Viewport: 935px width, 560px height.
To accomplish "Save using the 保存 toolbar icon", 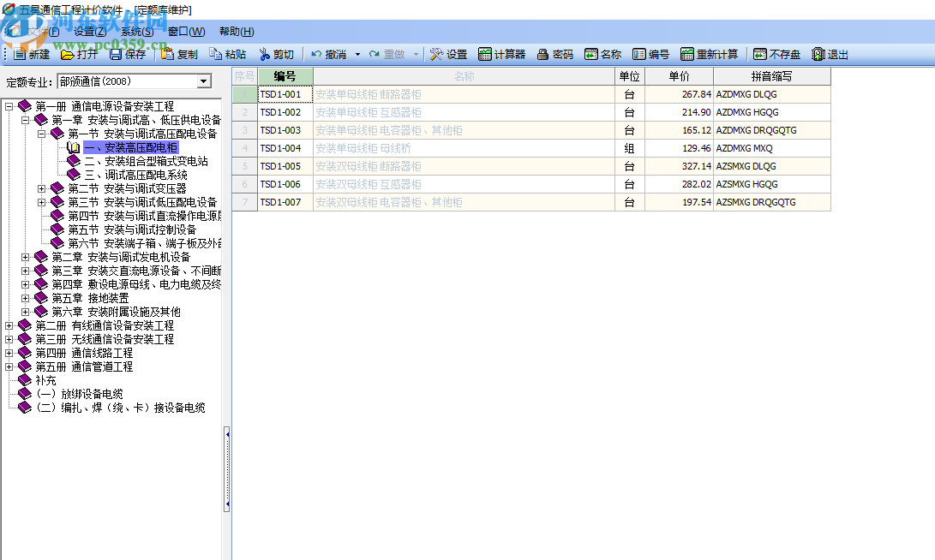I will pyautogui.click(x=116, y=54).
